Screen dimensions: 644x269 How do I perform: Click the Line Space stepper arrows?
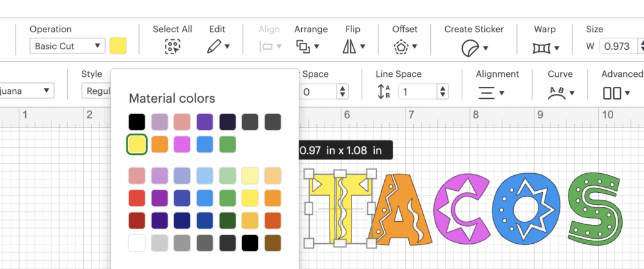(x=443, y=92)
